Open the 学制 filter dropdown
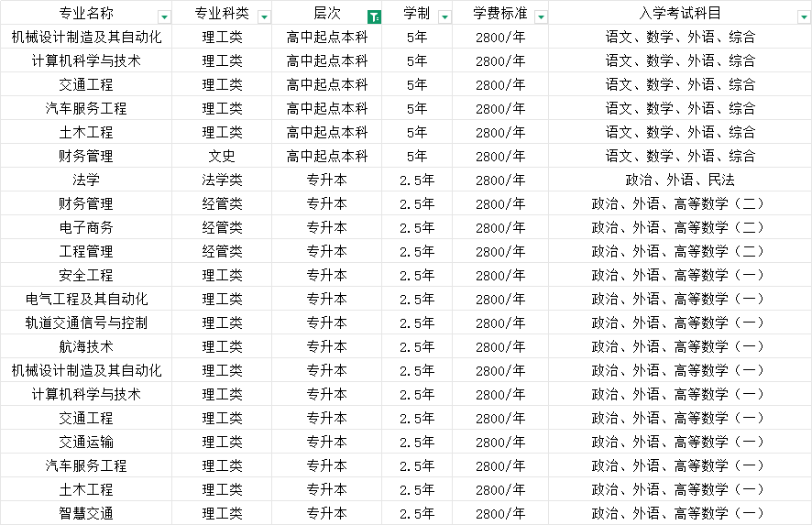 pyautogui.click(x=444, y=17)
